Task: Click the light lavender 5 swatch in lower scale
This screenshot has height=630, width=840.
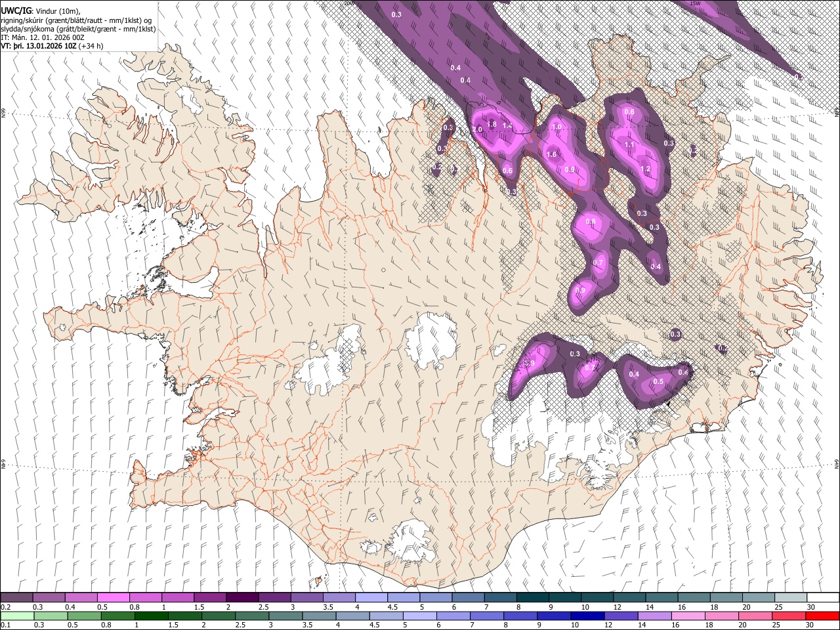Action: pos(420,616)
